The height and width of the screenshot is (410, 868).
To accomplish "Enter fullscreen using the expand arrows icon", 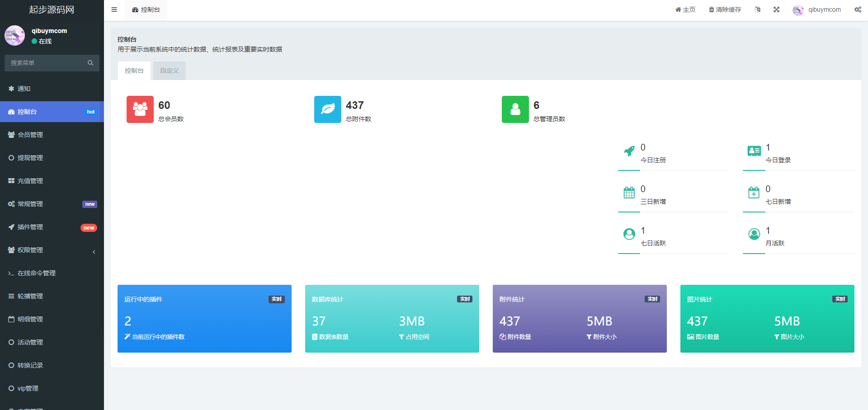I will click(776, 9).
